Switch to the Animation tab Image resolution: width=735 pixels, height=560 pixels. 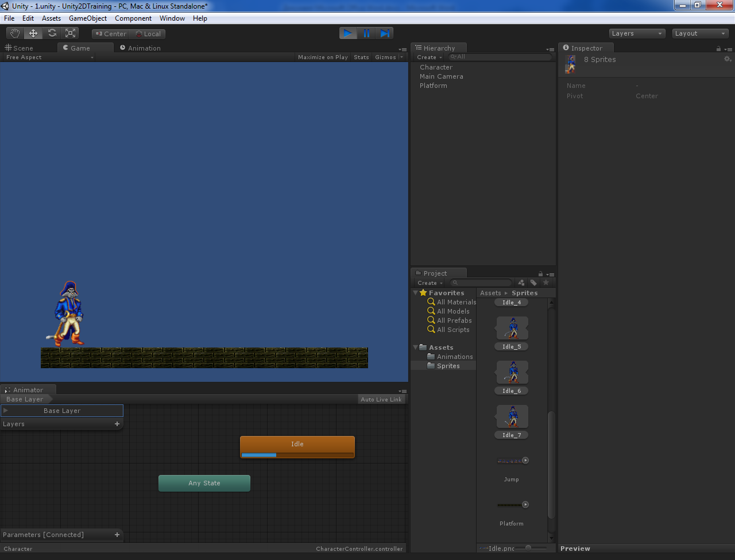141,48
